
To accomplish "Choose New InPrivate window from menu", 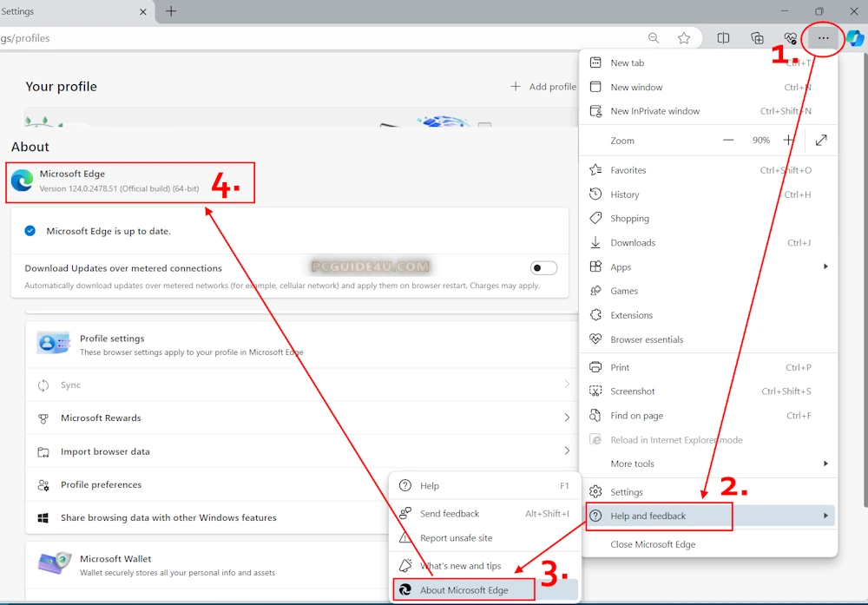I will click(x=654, y=111).
